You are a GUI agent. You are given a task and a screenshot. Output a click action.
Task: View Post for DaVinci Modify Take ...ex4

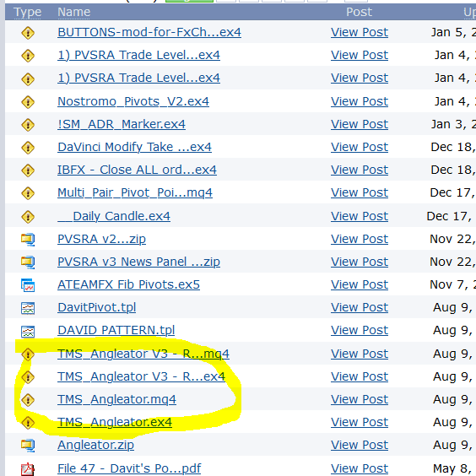pos(360,147)
